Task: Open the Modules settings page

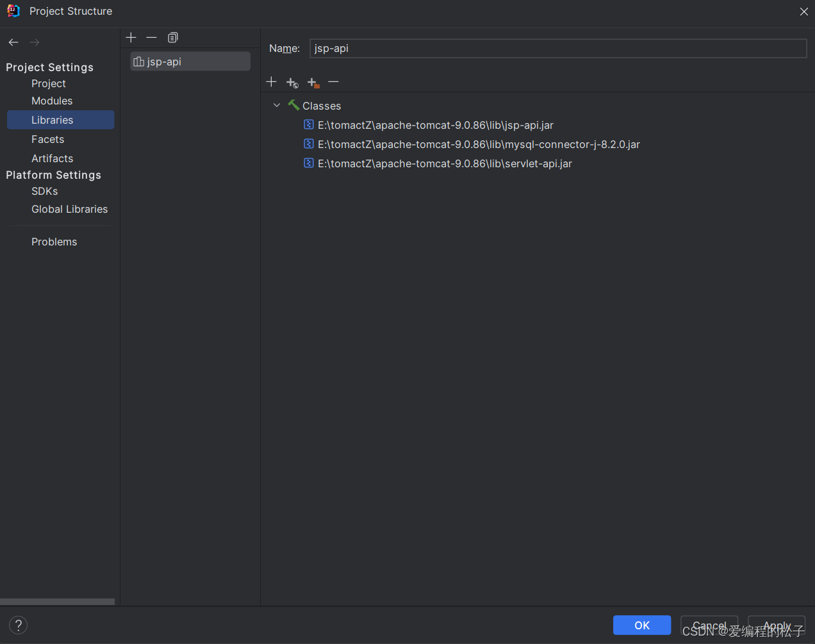Action: [x=52, y=101]
